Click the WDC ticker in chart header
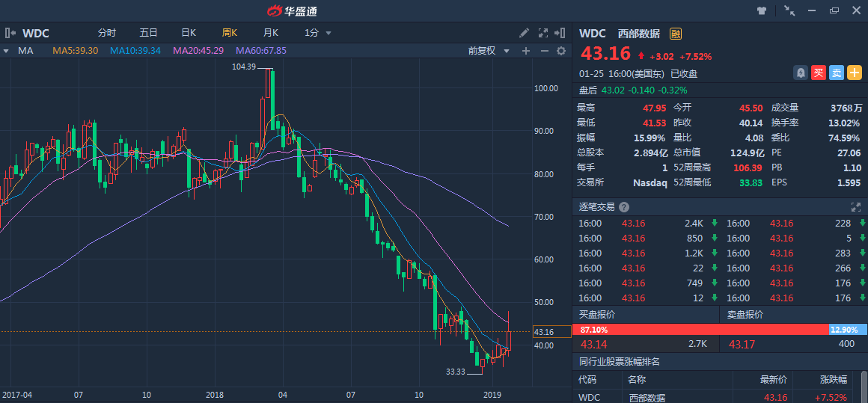The width and height of the screenshot is (868, 403). point(35,34)
